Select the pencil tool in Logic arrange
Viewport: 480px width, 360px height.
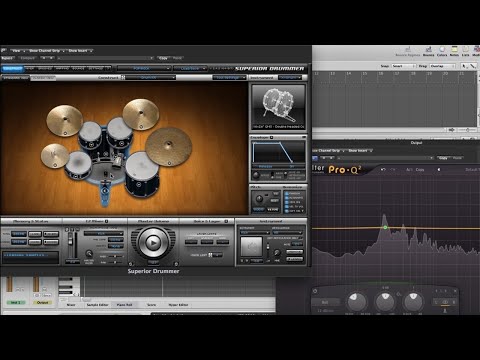pos(472,66)
